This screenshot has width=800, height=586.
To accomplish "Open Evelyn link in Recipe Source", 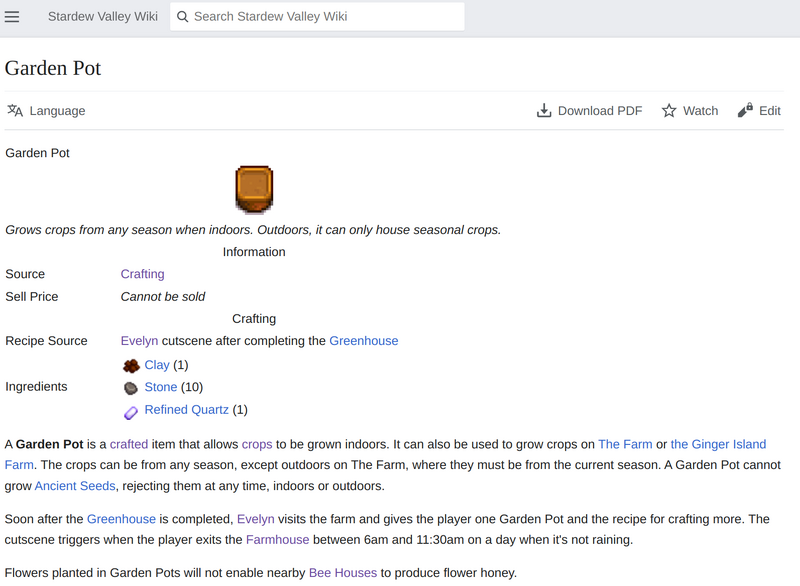I will tap(139, 341).
